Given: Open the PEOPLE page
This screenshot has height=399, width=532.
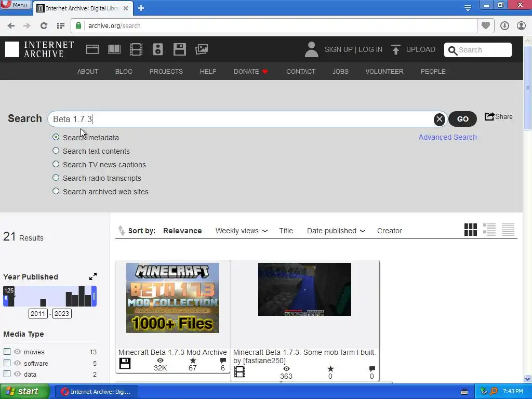Looking at the screenshot, I should coord(433,72).
